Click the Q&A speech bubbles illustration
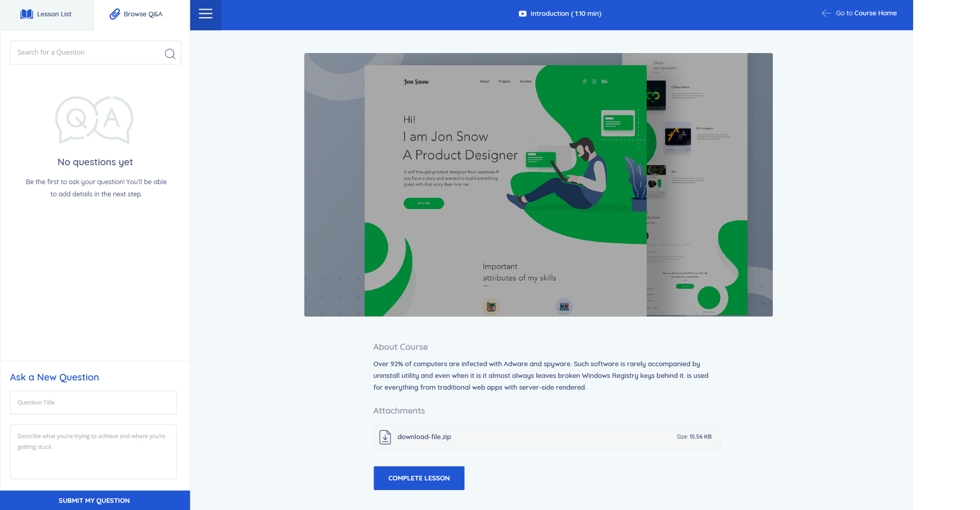This screenshot has width=980, height=510. pos(94,120)
